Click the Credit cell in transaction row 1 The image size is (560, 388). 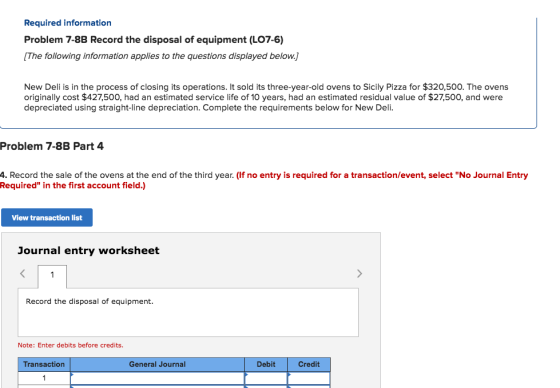(x=309, y=378)
